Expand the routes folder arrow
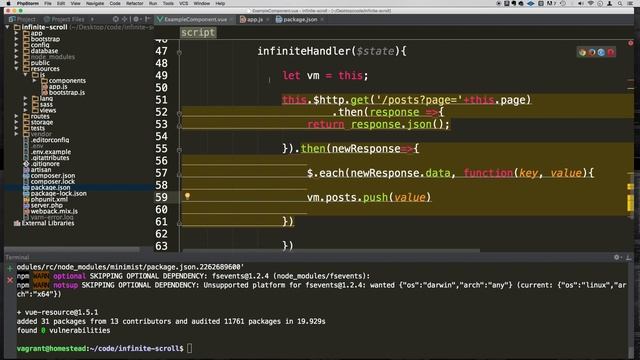Screen dimensions: 640x360 [16, 116]
